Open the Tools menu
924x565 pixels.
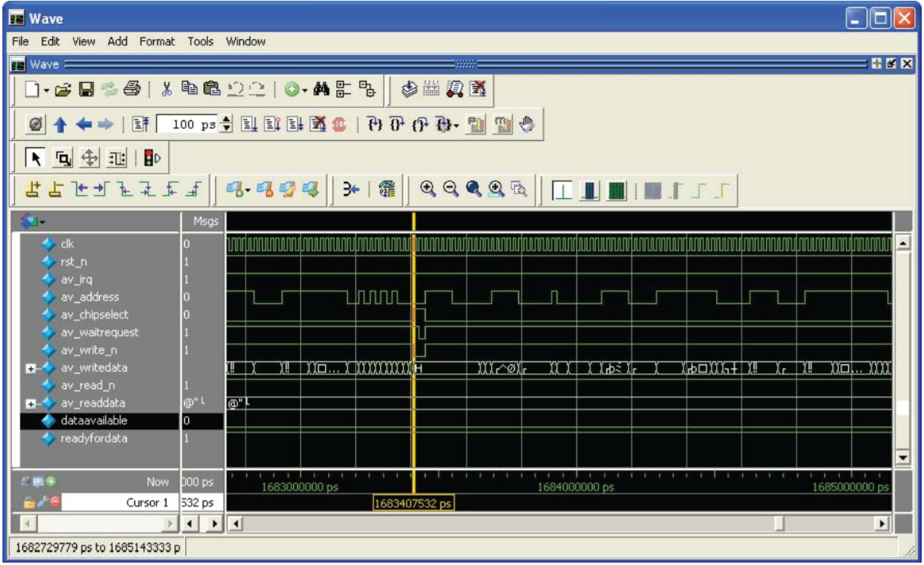click(x=200, y=41)
